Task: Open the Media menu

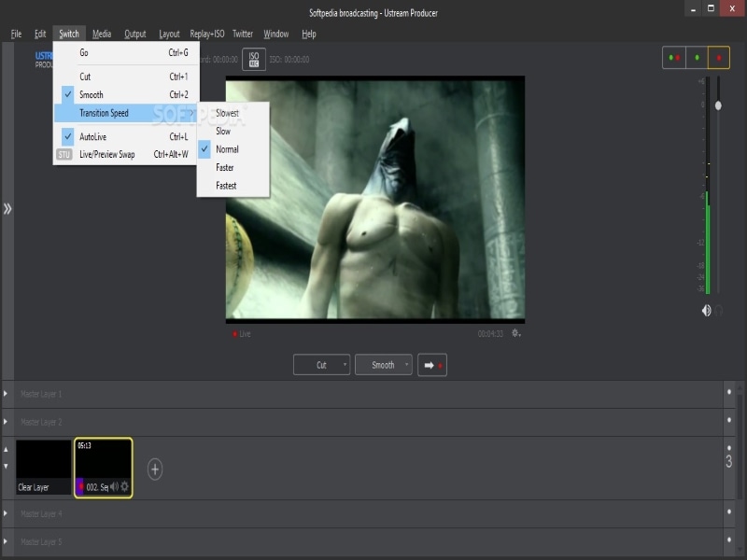Action: pos(102,34)
